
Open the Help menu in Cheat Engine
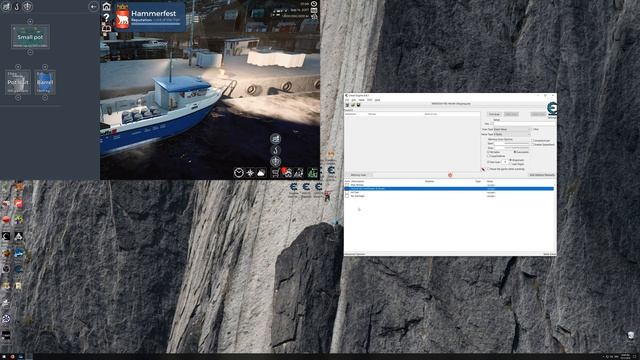click(x=377, y=100)
